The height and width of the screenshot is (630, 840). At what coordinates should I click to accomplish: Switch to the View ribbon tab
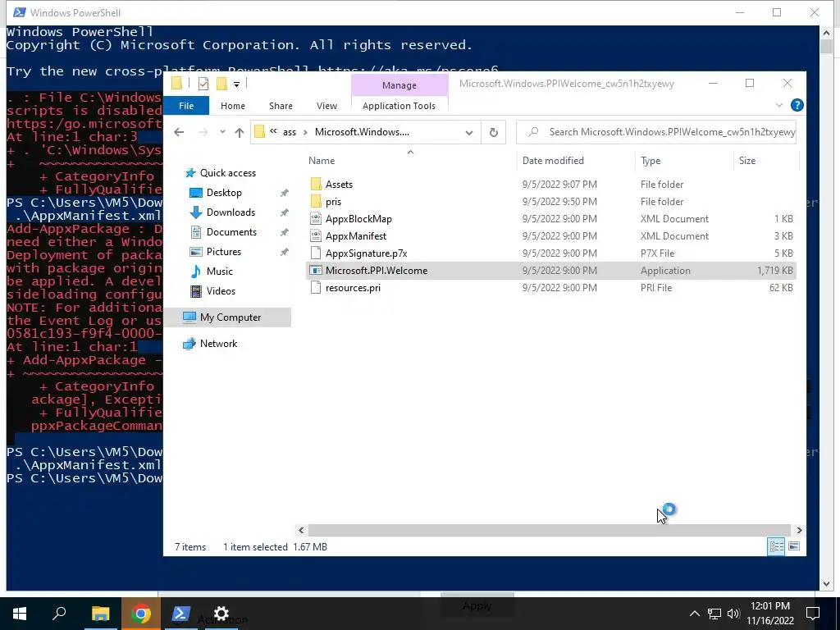326,106
